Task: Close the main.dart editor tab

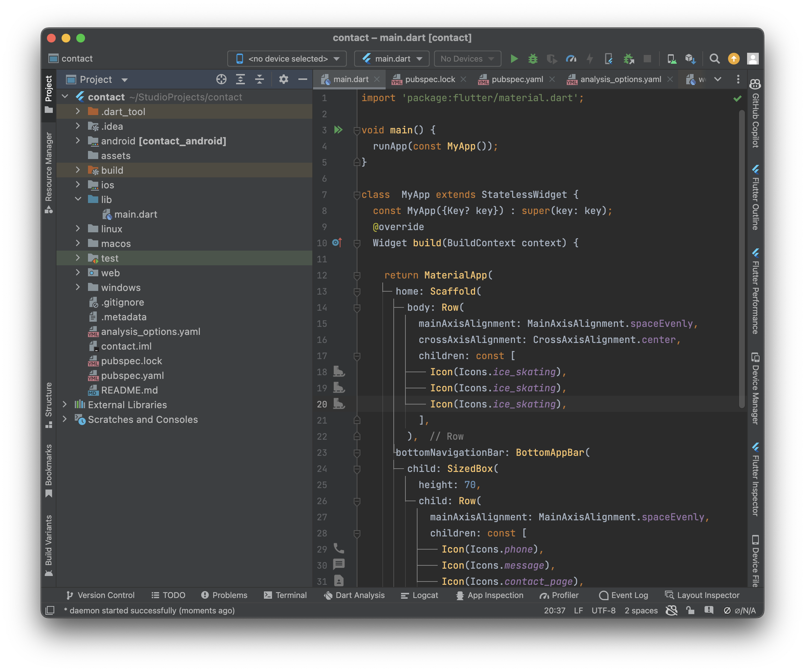Action: 377,79
